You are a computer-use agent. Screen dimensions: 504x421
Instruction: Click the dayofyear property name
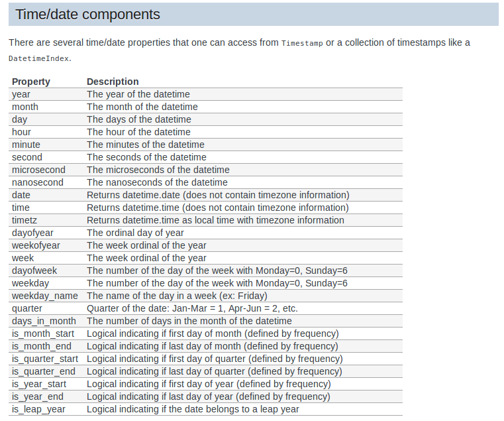point(32,233)
